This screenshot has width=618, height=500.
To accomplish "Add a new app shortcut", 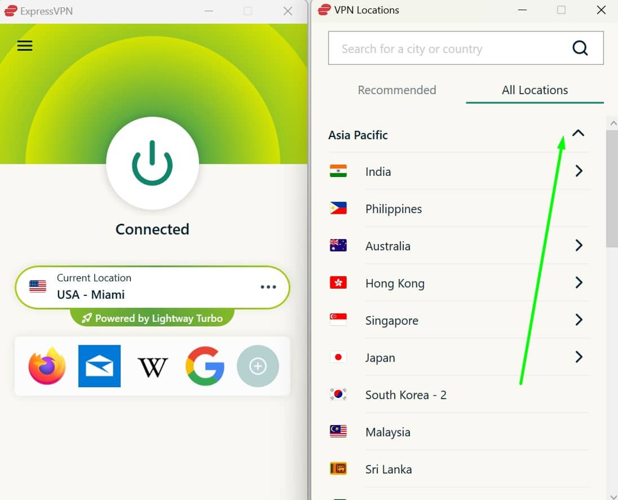I will (258, 366).
